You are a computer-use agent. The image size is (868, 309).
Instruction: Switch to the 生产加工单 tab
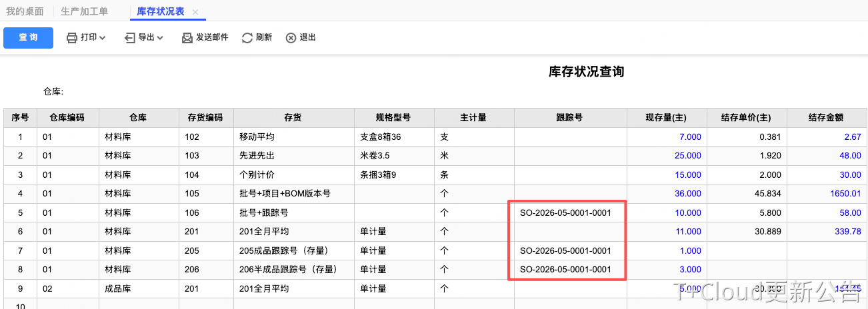[x=84, y=11]
